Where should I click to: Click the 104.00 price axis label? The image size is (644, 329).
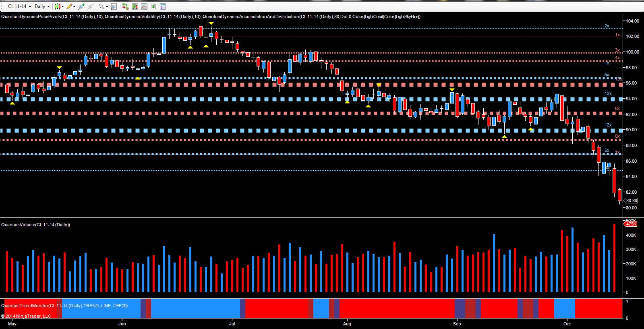(632, 21)
